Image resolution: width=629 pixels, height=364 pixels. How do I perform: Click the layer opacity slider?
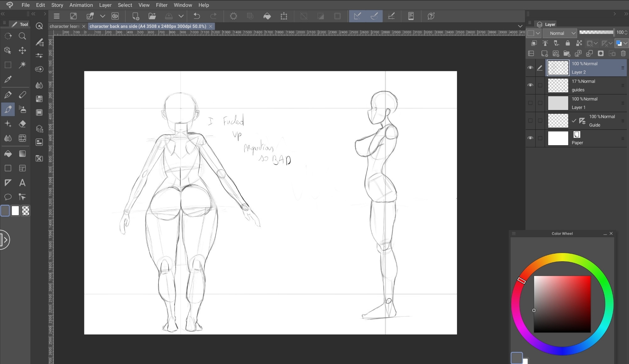(x=596, y=32)
